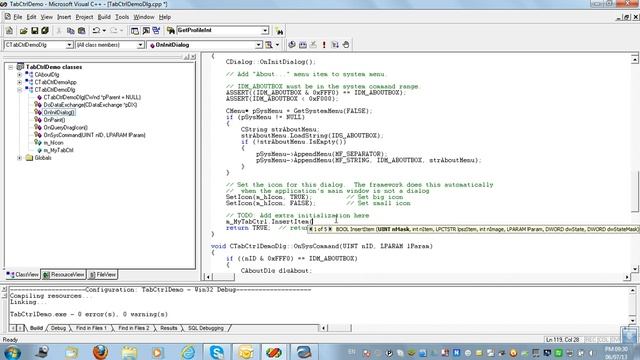This screenshot has width=640, height=360.
Task: Open the Project menu
Action: click(84, 17)
